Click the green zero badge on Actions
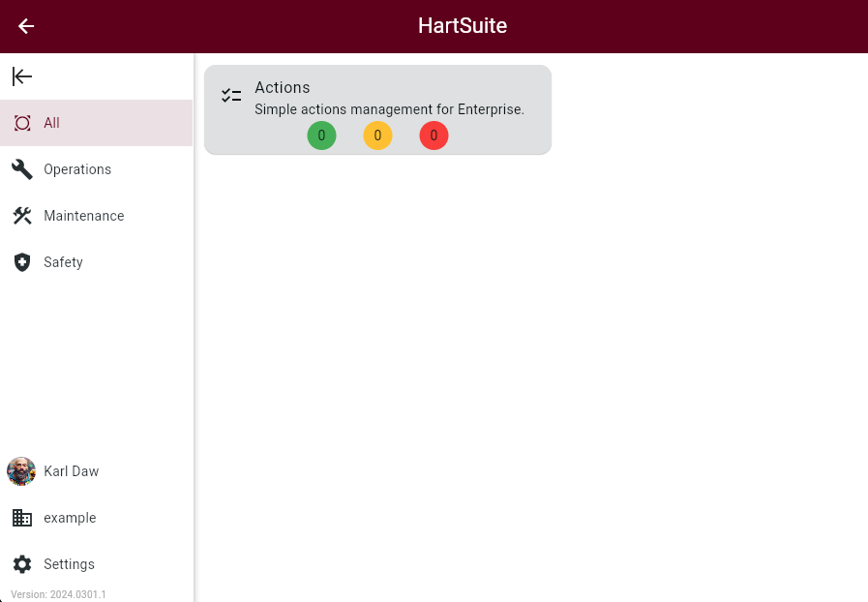 [321, 135]
